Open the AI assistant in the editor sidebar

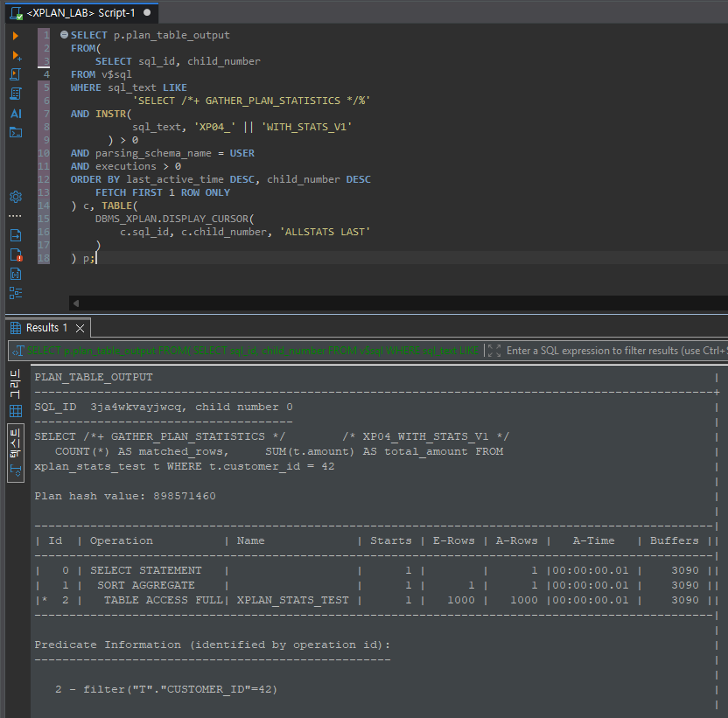coord(16,113)
